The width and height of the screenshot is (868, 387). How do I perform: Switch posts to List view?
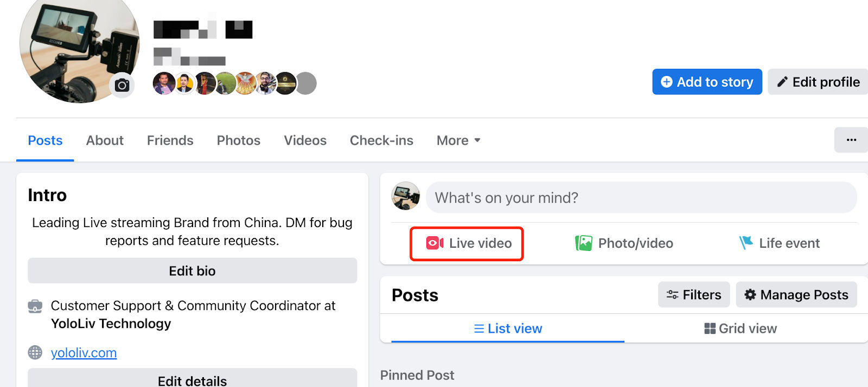pos(508,328)
